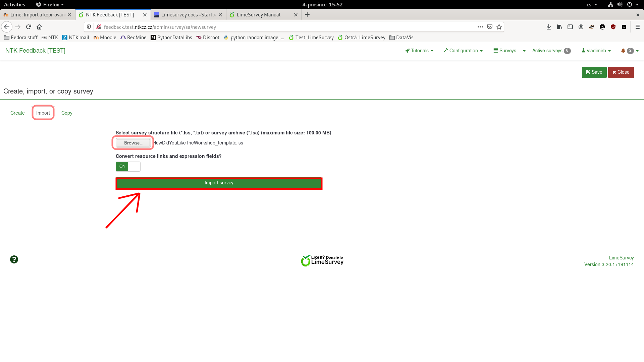644x362 pixels.
Task: Expand the Tutorials dropdown menu
Action: [419, 51]
